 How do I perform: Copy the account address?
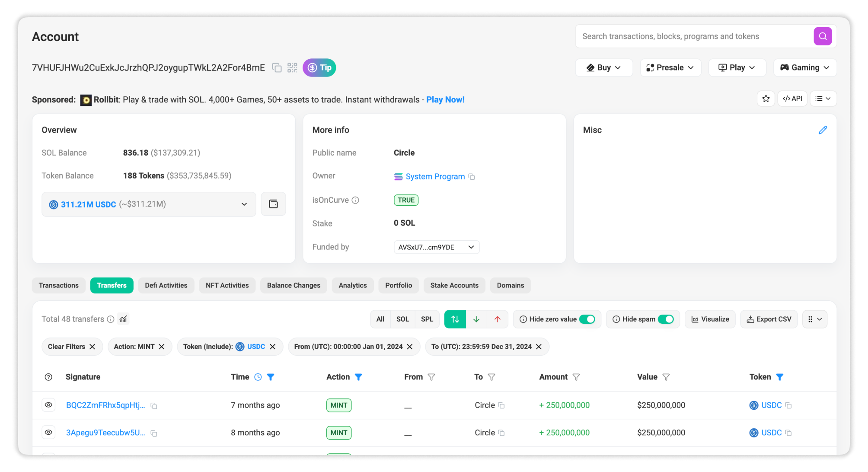[x=277, y=68]
